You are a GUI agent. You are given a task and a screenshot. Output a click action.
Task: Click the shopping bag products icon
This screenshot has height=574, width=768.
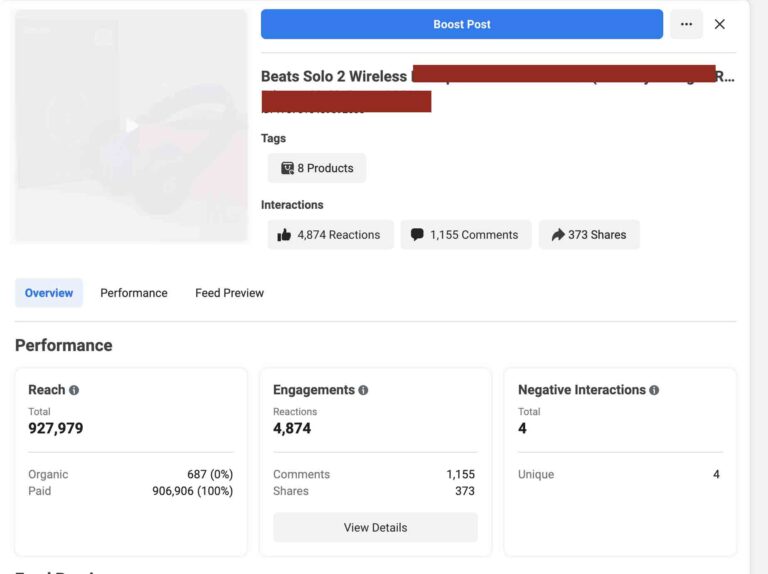pyautogui.click(x=287, y=168)
